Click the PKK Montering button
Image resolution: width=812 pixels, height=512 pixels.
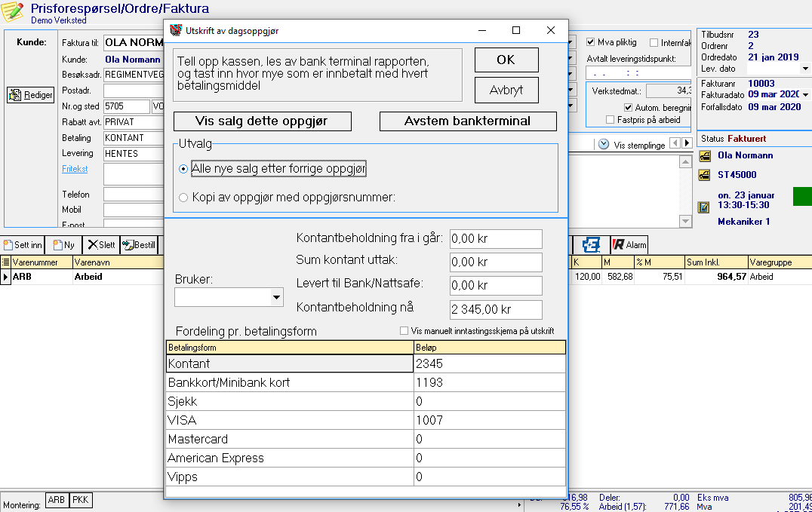[81, 500]
